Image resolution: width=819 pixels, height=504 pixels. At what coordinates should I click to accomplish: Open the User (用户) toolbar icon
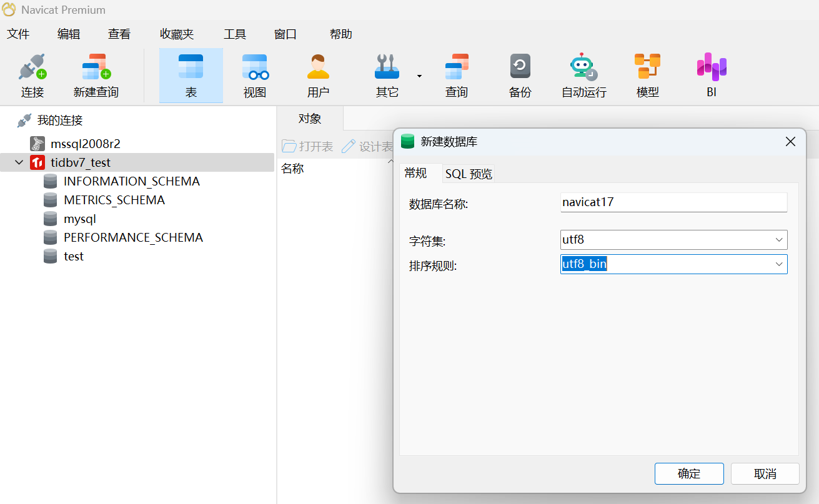click(318, 67)
